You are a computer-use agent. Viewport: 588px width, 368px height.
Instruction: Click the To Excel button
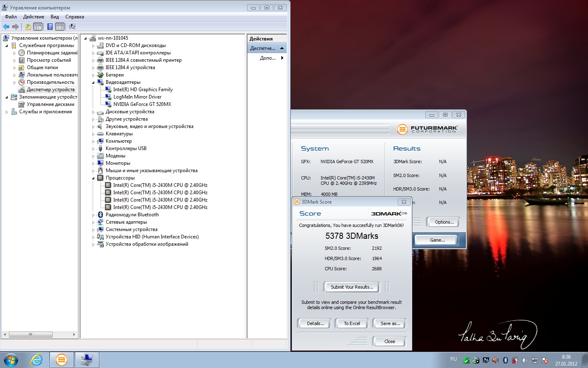click(352, 323)
